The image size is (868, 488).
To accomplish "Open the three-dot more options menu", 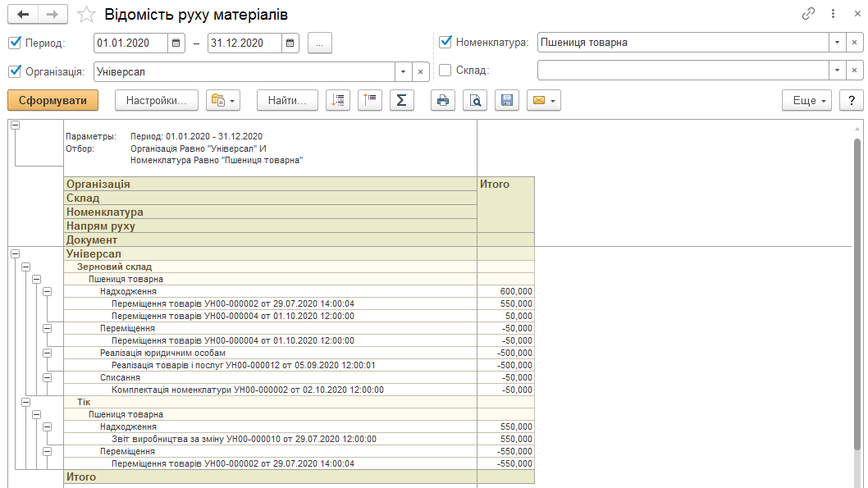I will click(x=833, y=14).
